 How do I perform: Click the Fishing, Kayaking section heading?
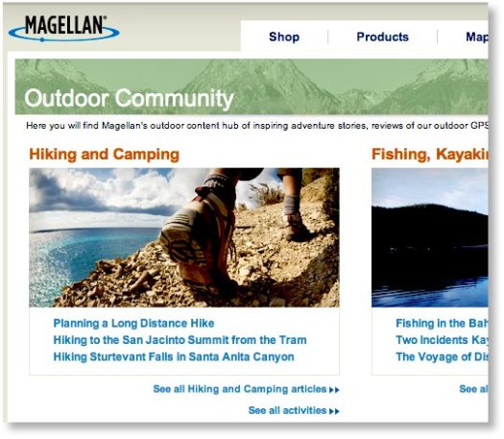point(430,154)
